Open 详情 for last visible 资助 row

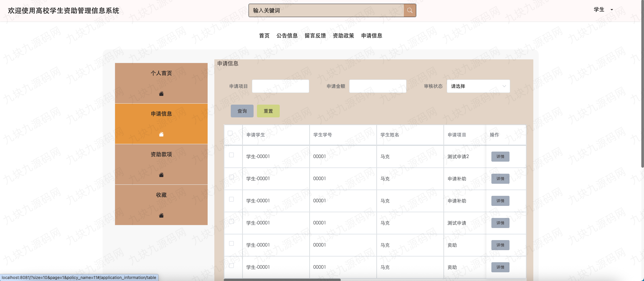pyautogui.click(x=500, y=267)
